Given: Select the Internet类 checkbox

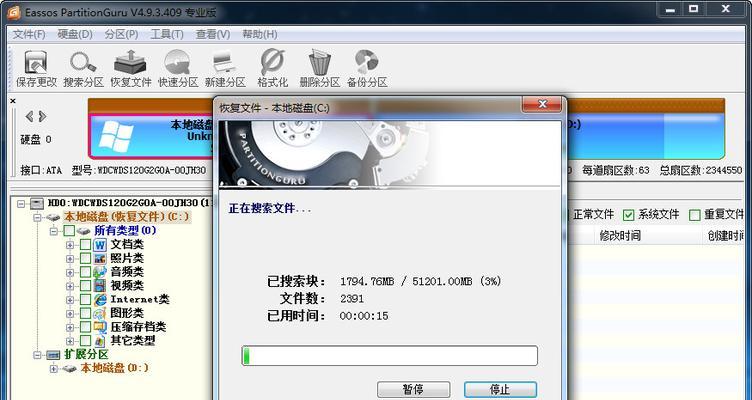Looking at the screenshot, I should click(85, 300).
